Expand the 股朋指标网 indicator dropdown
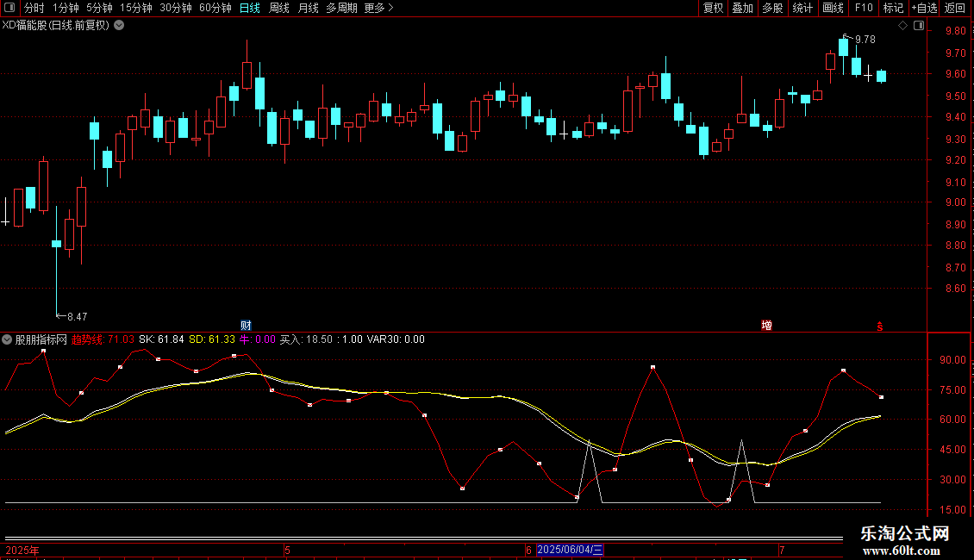This screenshot has height=560, width=974. click(8, 339)
